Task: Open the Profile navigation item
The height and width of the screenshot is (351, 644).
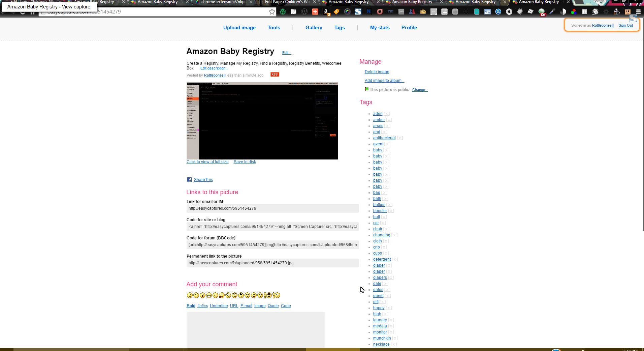Action: pos(409,28)
